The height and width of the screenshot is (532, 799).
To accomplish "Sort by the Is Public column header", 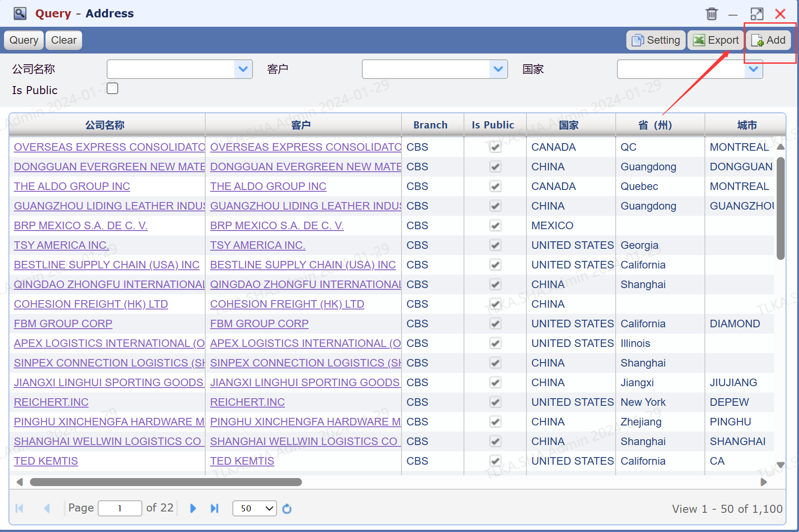I will point(493,125).
